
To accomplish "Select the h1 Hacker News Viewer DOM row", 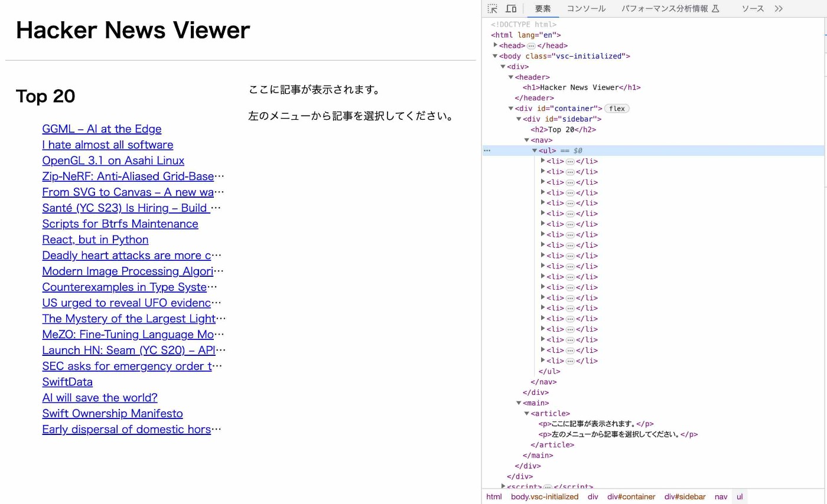I will (581, 87).
